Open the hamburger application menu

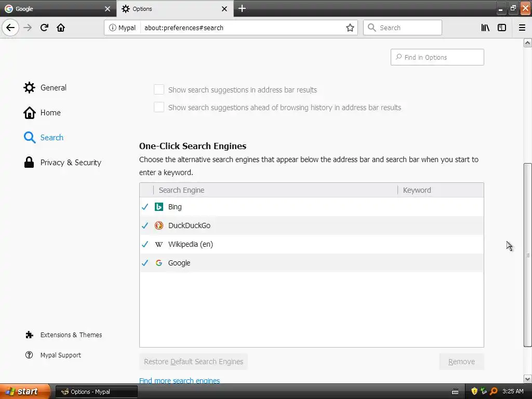522,28
